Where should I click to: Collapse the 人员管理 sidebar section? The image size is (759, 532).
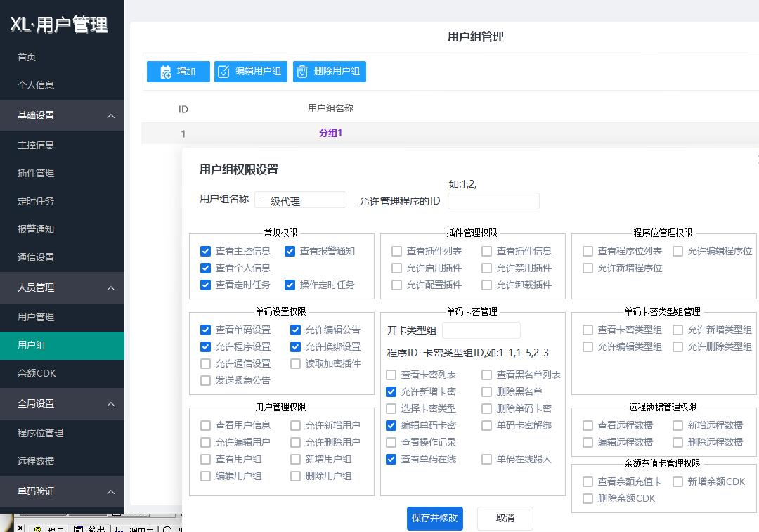tap(62, 287)
